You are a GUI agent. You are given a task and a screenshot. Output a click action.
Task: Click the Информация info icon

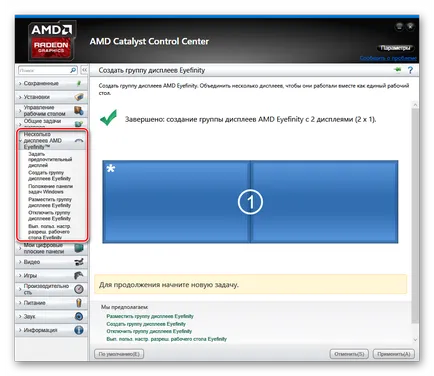pos(79,330)
